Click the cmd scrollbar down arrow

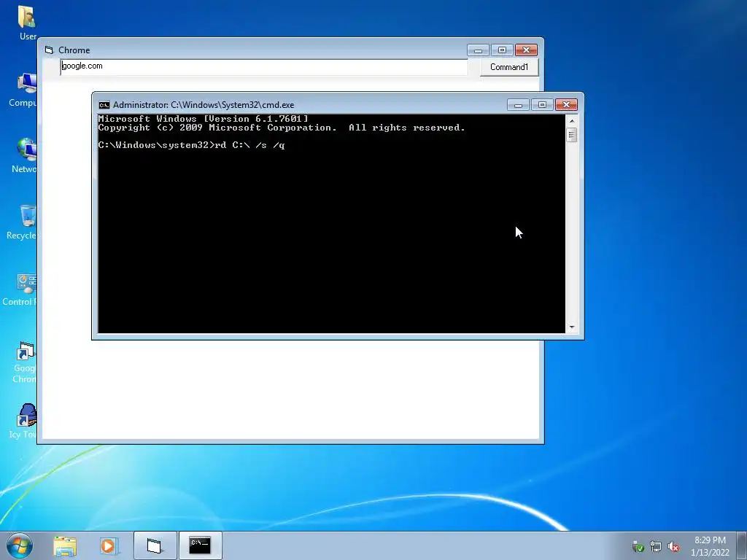[572, 327]
